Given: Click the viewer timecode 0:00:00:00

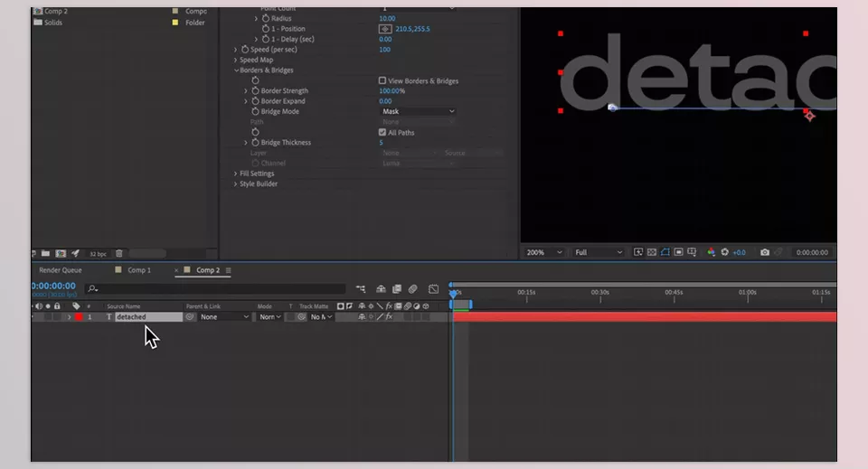Looking at the screenshot, I should pyautogui.click(x=812, y=252).
